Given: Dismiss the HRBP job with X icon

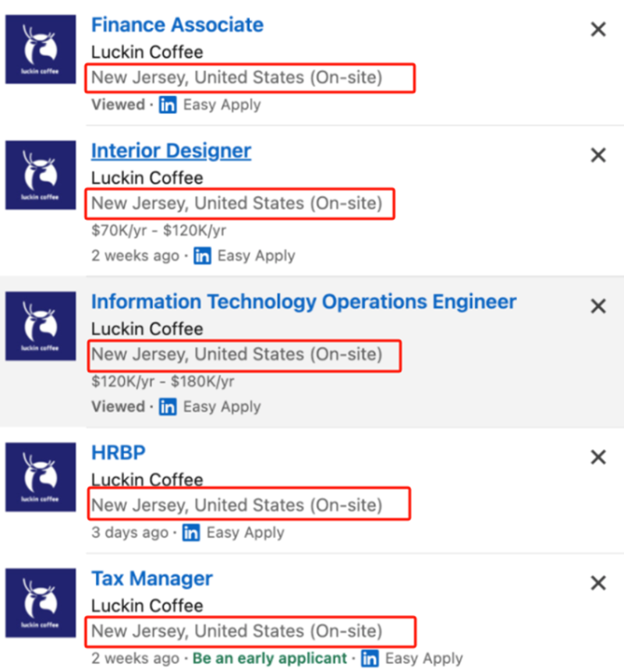Looking at the screenshot, I should pyautogui.click(x=598, y=457).
